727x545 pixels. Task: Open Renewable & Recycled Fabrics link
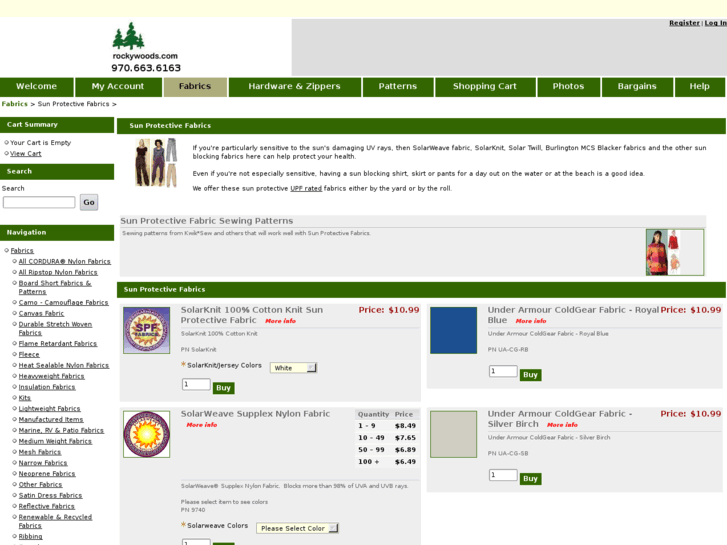(x=55, y=521)
